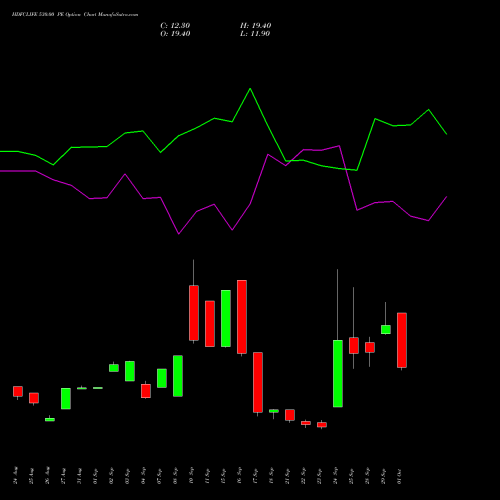The image size is (500, 500).
Task: Click the '01 Oct' date axis label
Action: click(400, 476)
